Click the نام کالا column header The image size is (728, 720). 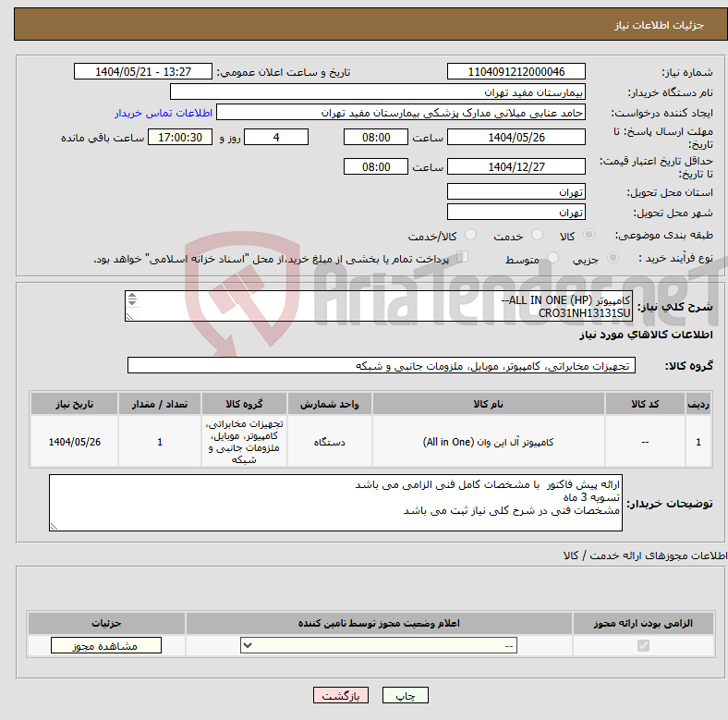[x=489, y=404]
